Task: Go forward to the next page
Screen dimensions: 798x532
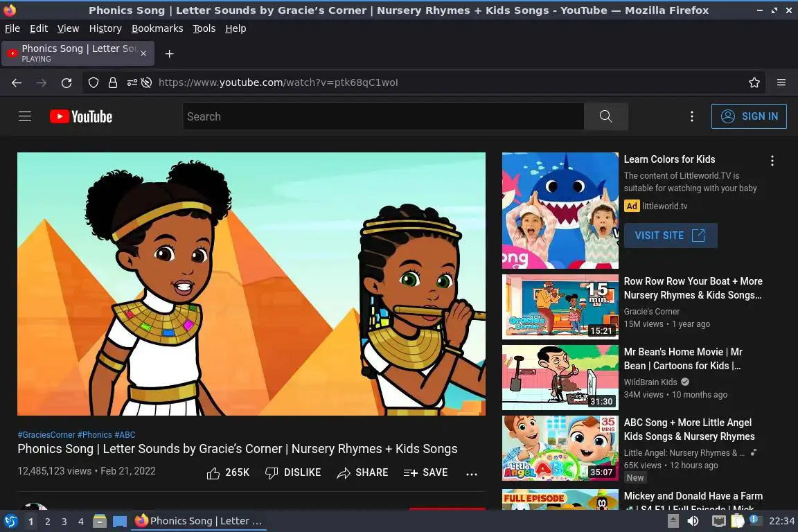Action: 42,82
